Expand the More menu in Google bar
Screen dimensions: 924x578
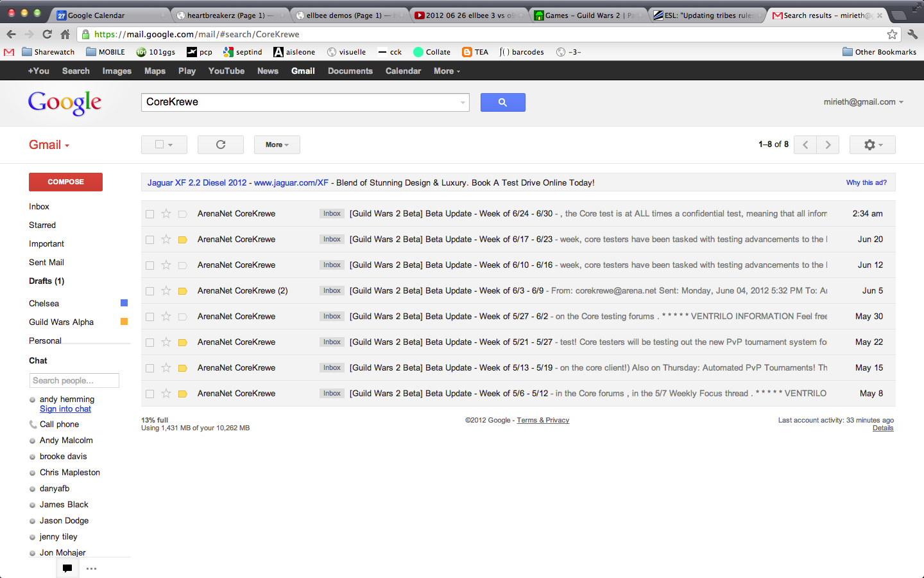447,71
